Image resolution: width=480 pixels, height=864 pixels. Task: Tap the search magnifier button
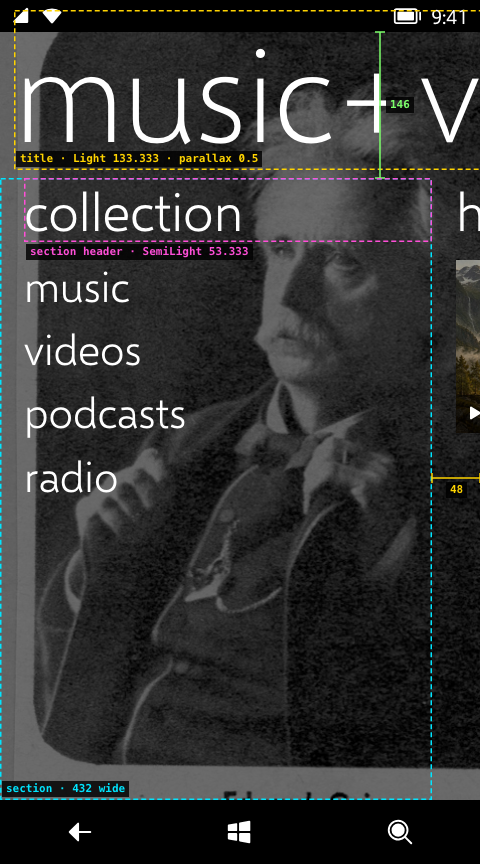(x=400, y=832)
